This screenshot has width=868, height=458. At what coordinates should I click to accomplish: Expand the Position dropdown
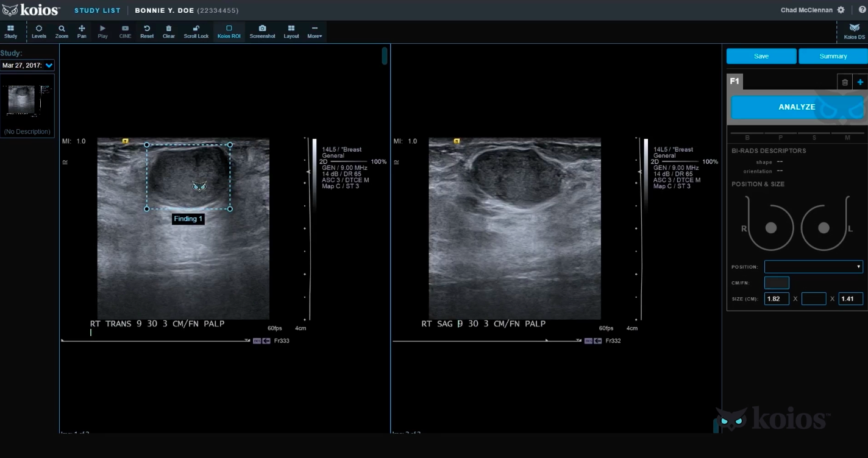(x=813, y=267)
